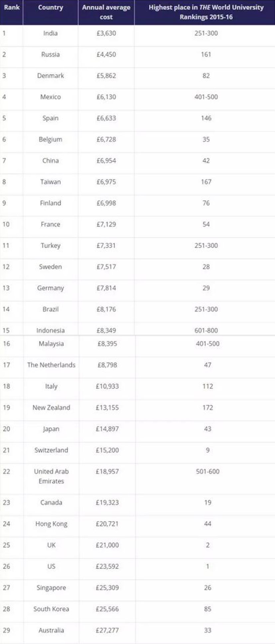Click the Annual average cost header
This screenshot has height=644, width=275.
[x=106, y=12]
